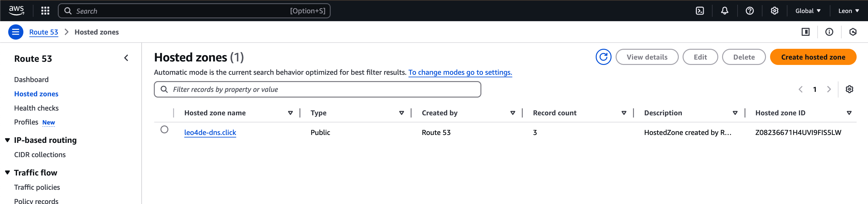Open the leo4de-dns.click hosted zone link
This screenshot has width=868, height=204.
tap(210, 132)
